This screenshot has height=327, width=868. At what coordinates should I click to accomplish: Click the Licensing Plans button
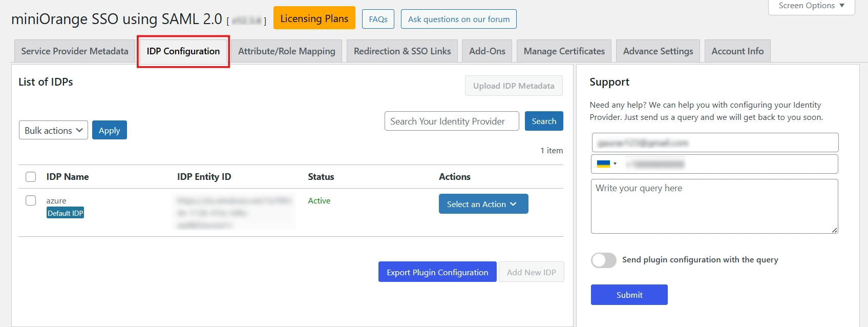coord(314,18)
